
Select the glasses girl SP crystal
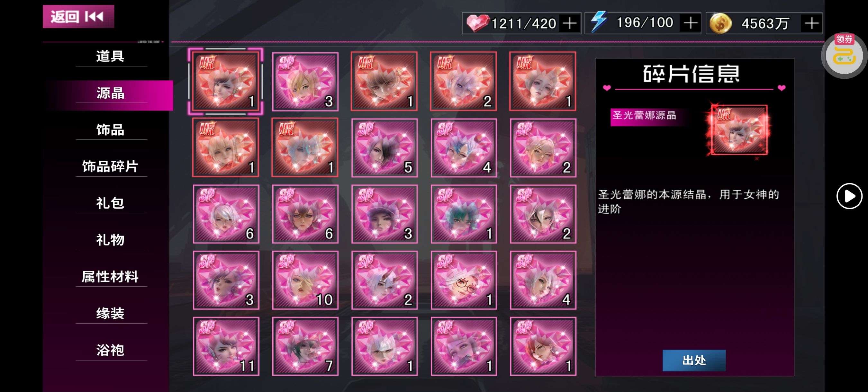coord(464,280)
